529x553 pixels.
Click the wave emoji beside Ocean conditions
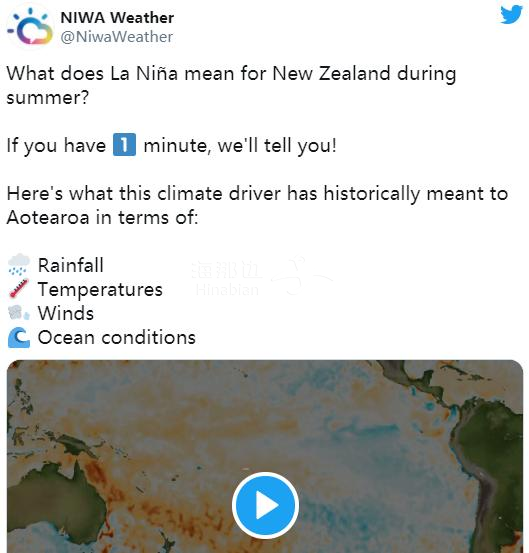point(19,338)
